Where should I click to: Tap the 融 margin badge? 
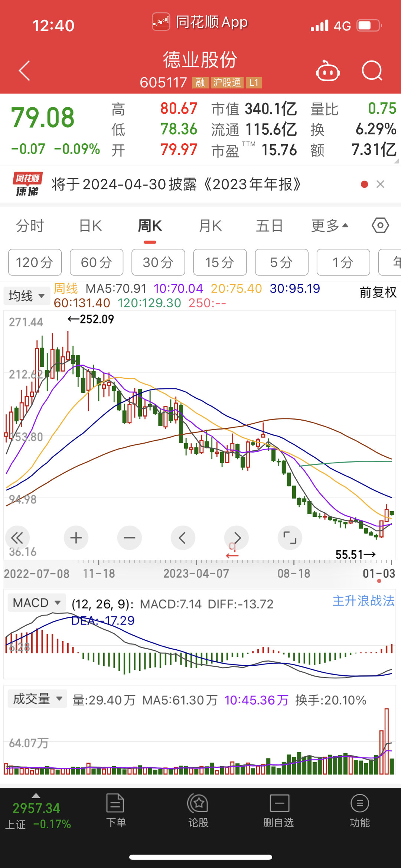[200, 82]
